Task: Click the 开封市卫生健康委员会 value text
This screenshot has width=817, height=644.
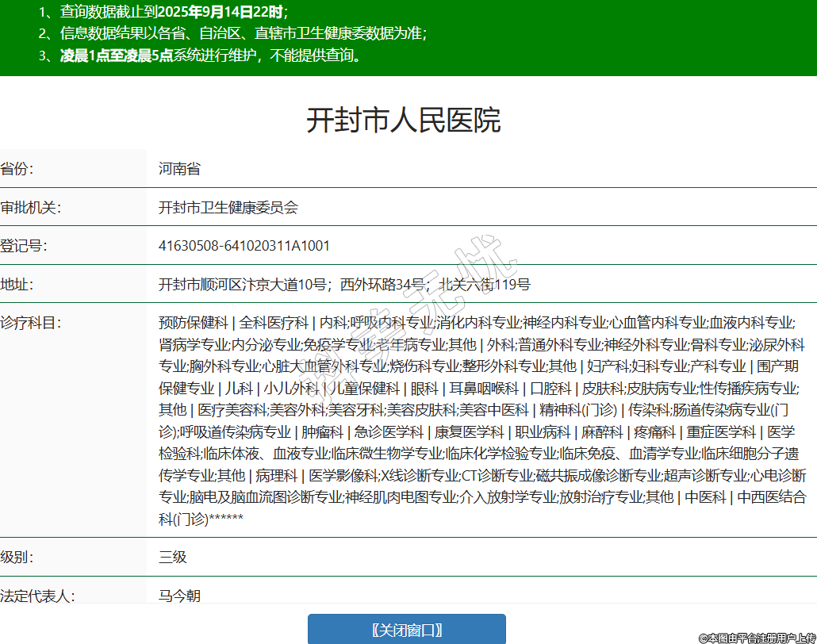Action: [x=228, y=208]
